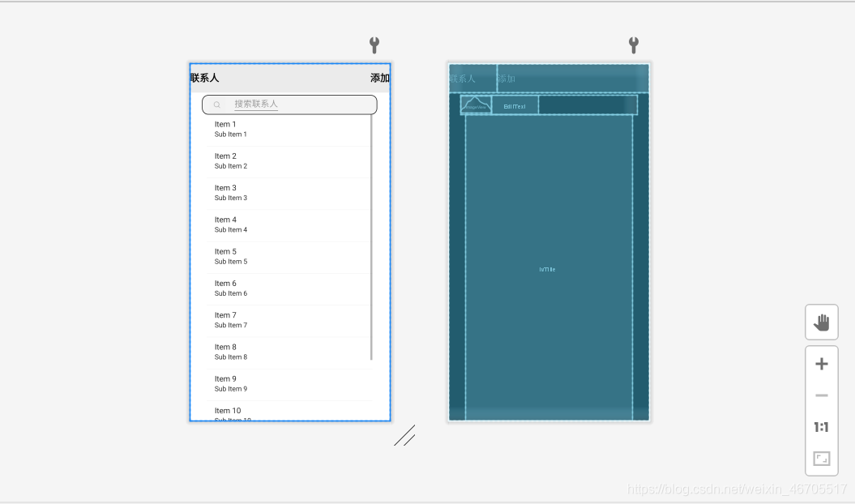
Task: Select the Item 8 list row
Action: pyautogui.click(x=289, y=353)
